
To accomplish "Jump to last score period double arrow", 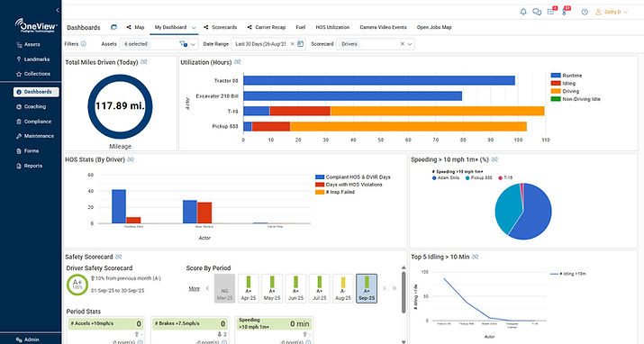I will click(395, 288).
